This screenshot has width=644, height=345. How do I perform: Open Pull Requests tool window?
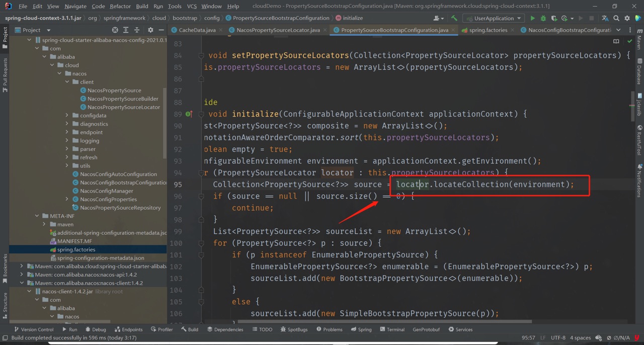click(5, 75)
